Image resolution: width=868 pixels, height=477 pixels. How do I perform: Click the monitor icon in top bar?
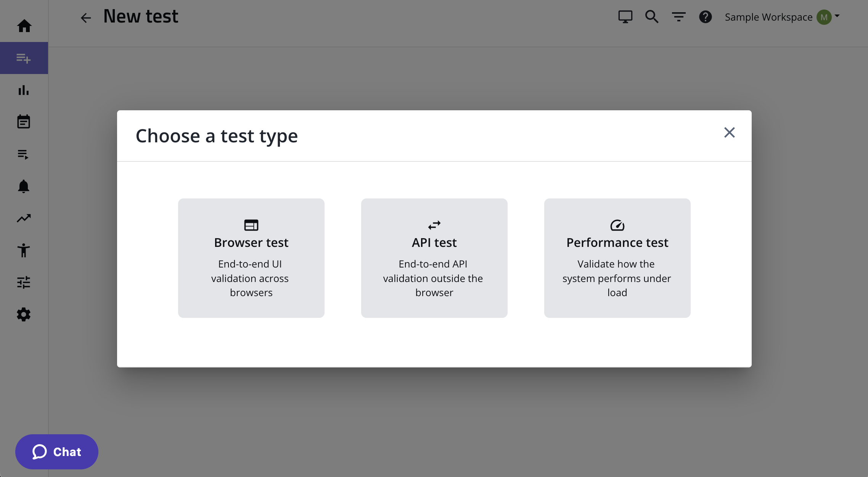click(x=625, y=17)
